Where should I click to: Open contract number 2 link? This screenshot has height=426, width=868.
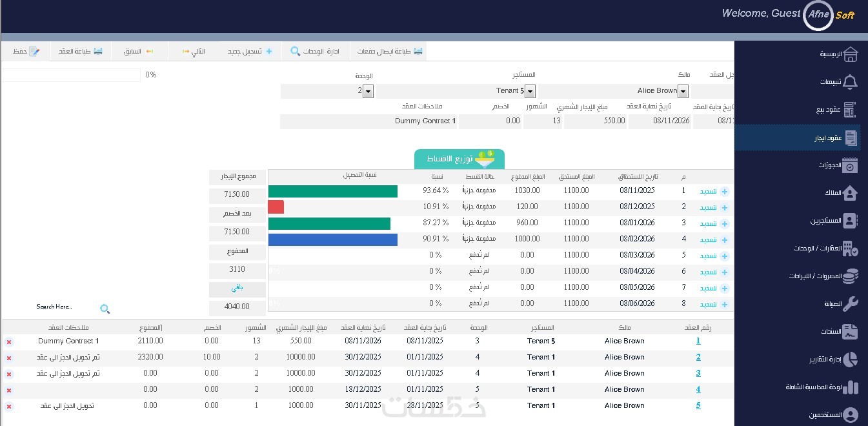(x=698, y=357)
